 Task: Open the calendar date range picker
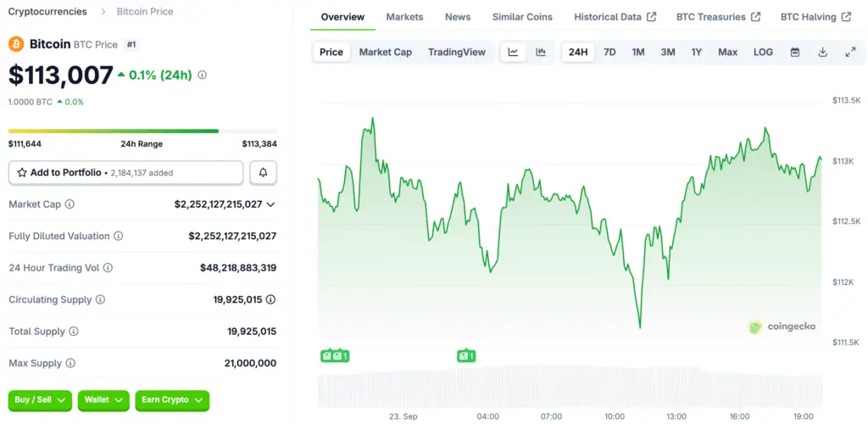[795, 52]
